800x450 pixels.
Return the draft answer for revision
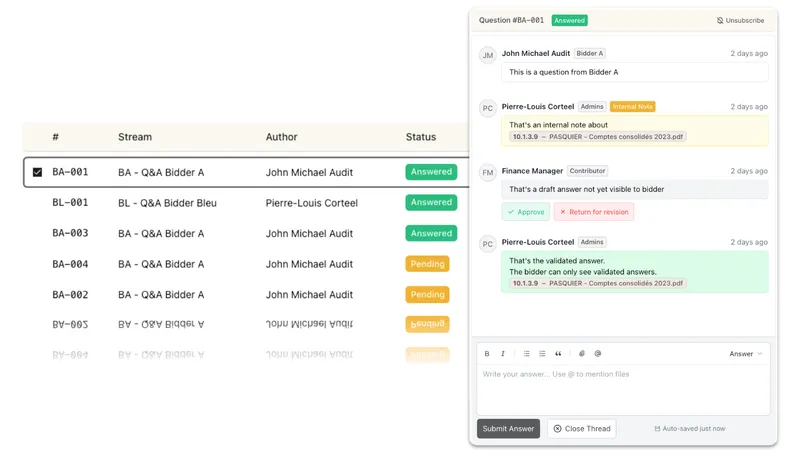click(594, 212)
